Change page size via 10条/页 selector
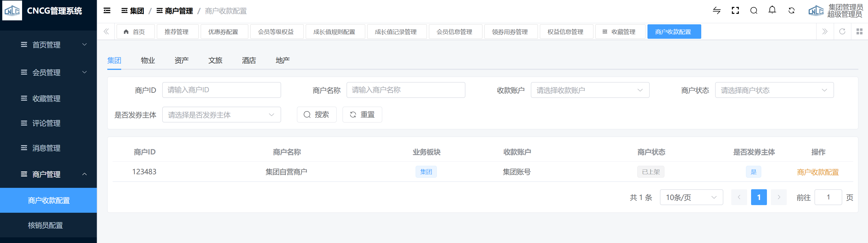Viewport: 868px width, 243px height. (691, 197)
